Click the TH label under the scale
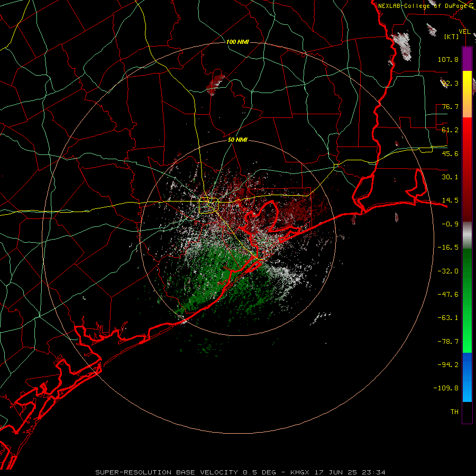476x476 pixels. 454,412
